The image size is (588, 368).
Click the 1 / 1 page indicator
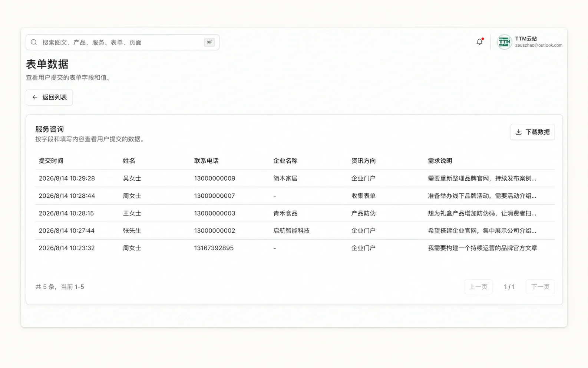pyautogui.click(x=509, y=287)
